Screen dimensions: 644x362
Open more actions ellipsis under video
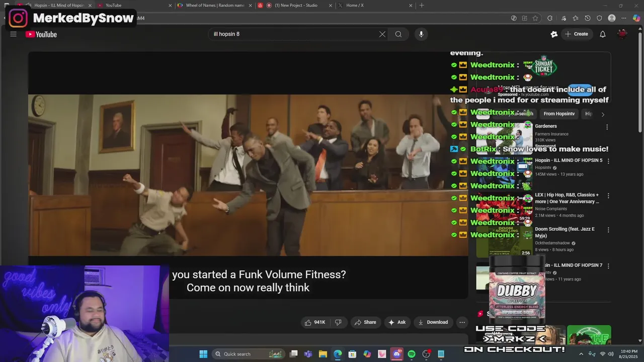tap(462, 322)
